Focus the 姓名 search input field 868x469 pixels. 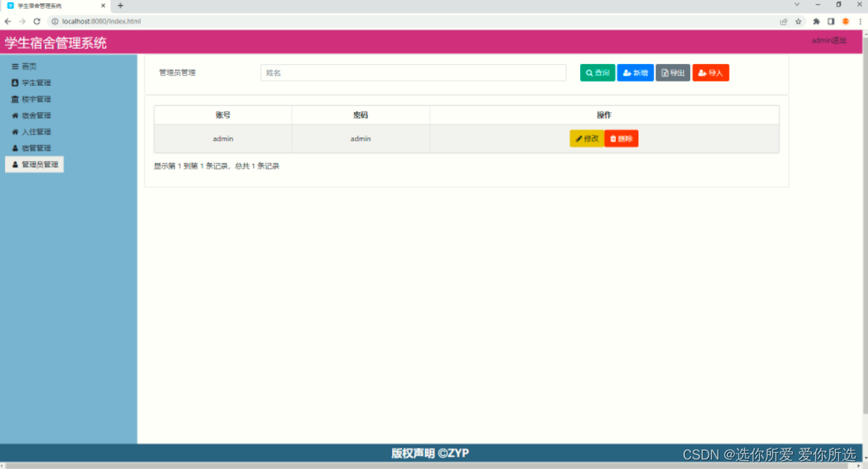(413, 73)
